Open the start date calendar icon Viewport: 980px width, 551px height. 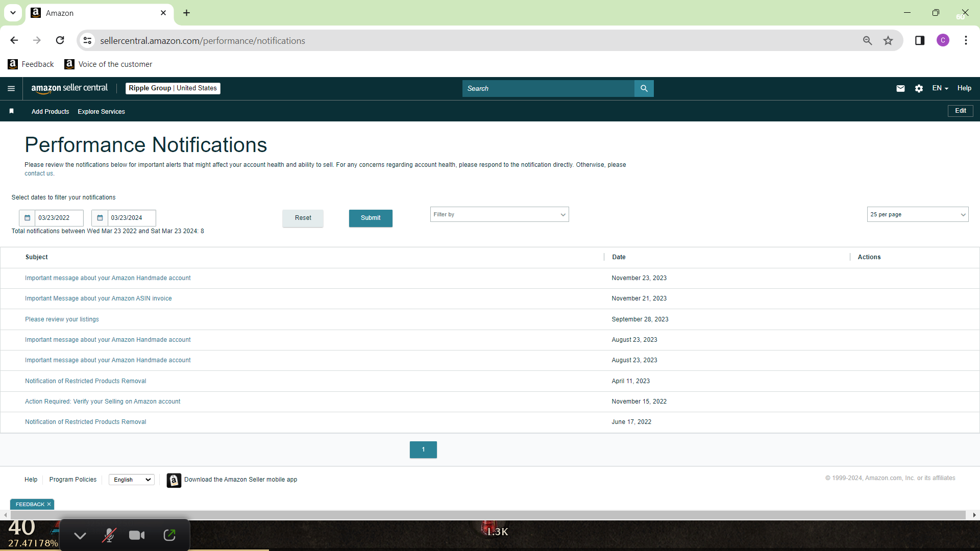click(28, 218)
